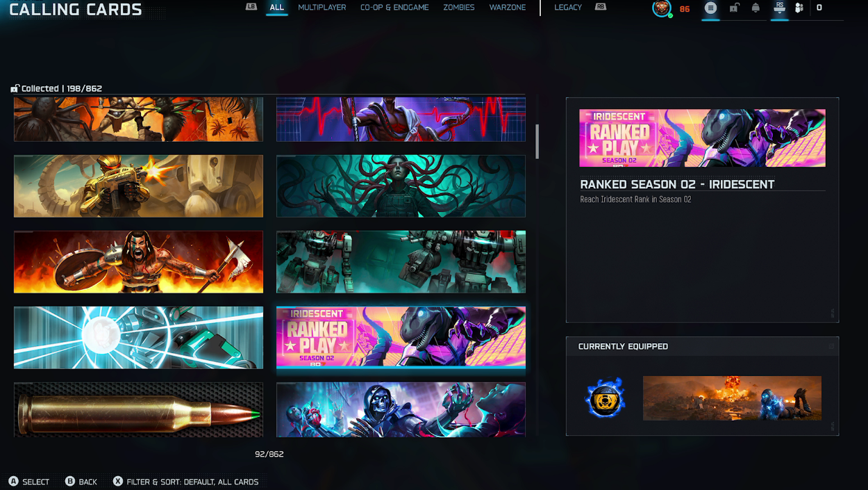Open the notifications bell icon
Image resolution: width=868 pixels, height=490 pixels.
pyautogui.click(x=756, y=8)
